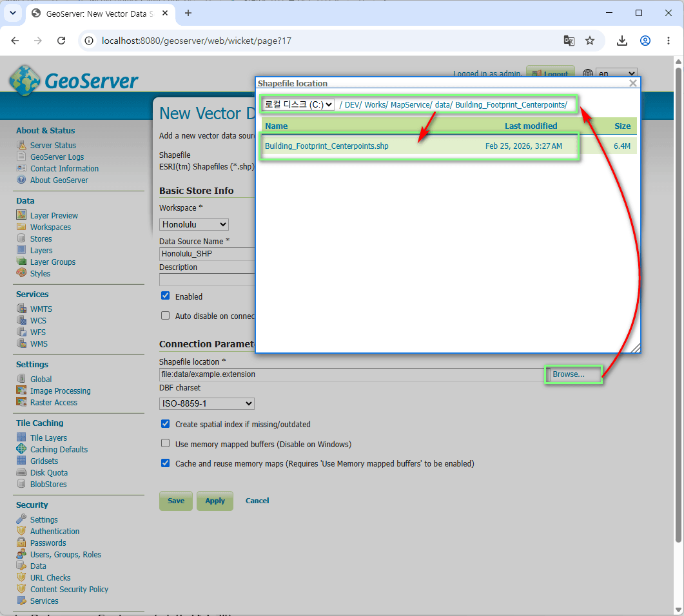The image size is (684, 616).
Task: Select Building_Footprint_Centerpoints.shp file
Action: 327,146
